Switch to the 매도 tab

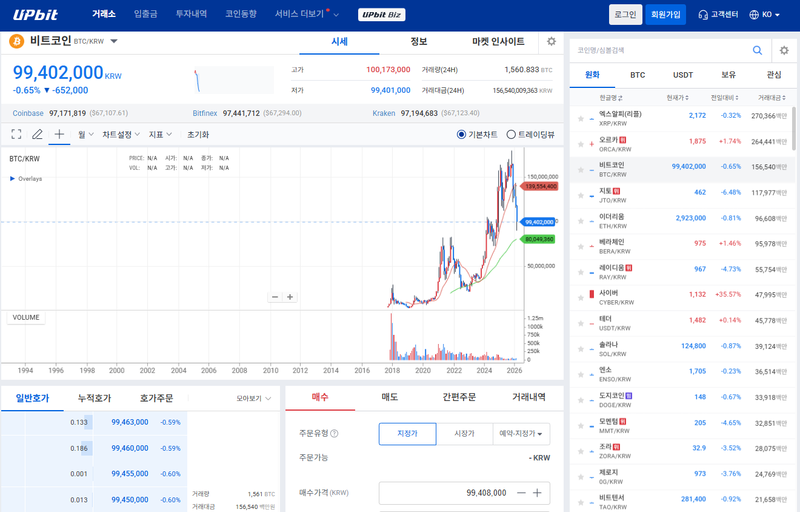coord(389,397)
